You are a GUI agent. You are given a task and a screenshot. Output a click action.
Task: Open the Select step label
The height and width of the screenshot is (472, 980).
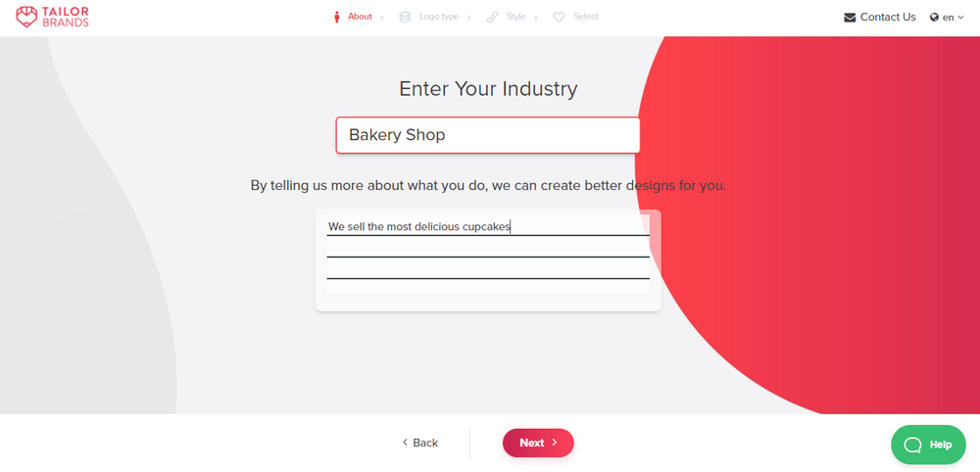tap(586, 17)
